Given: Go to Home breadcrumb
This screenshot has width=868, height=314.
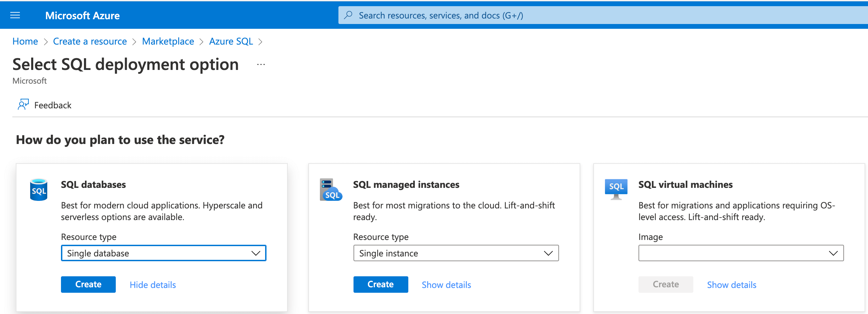Looking at the screenshot, I should (25, 41).
